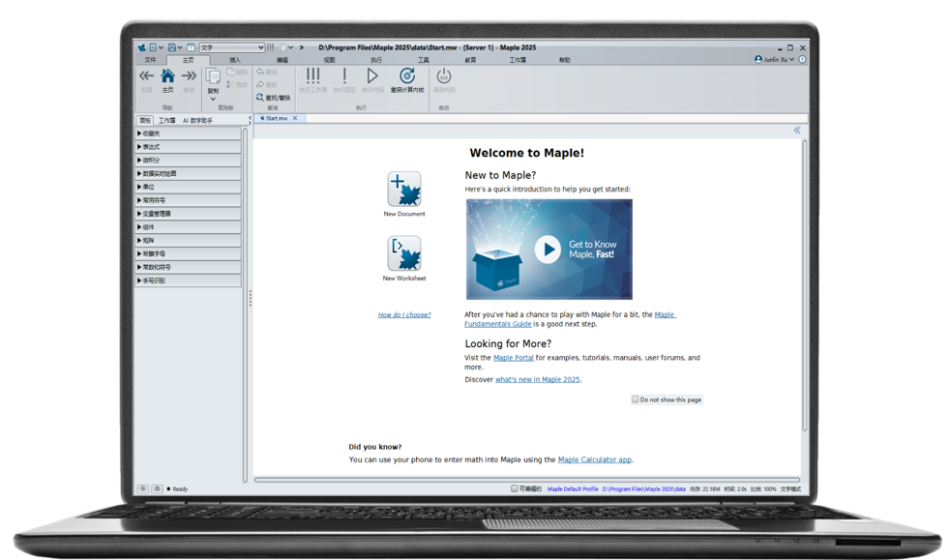Switch to the 工作簿 side panel tab
This screenshot has width=949, height=560.
coord(167,121)
